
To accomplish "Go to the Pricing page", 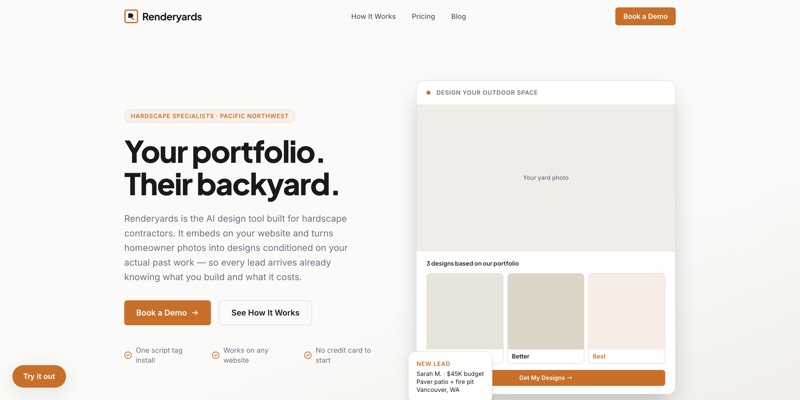I will pos(423,16).
